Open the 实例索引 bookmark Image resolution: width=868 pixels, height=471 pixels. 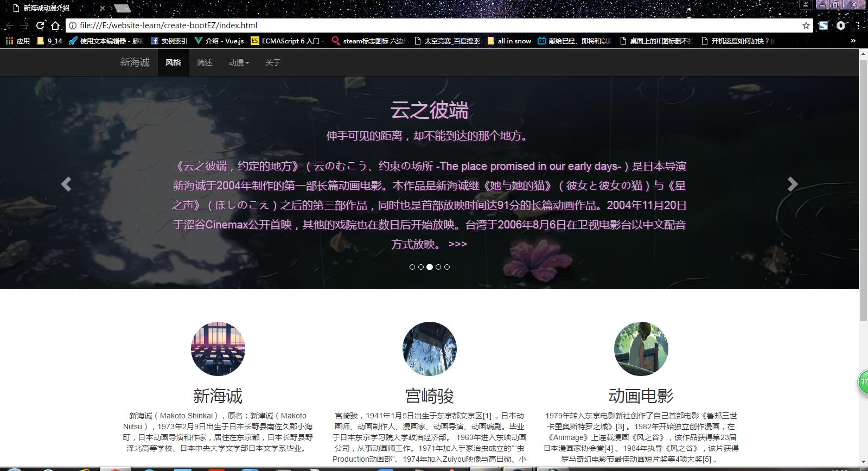tap(169, 41)
